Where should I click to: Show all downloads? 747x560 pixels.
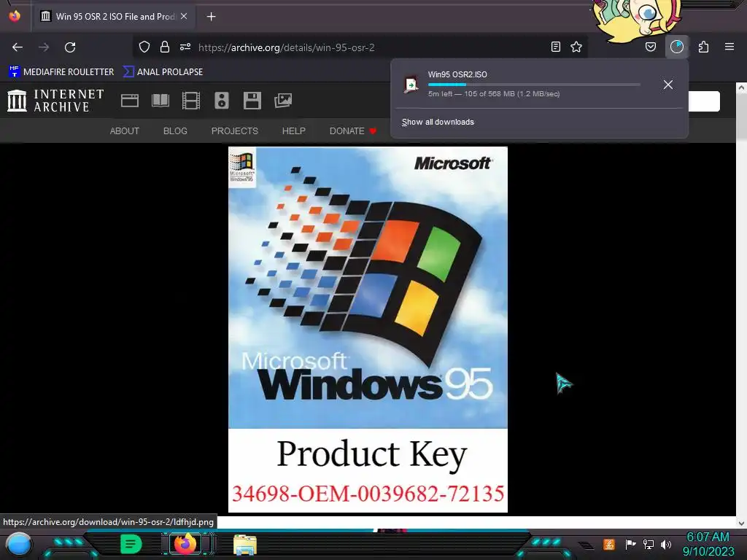point(438,122)
